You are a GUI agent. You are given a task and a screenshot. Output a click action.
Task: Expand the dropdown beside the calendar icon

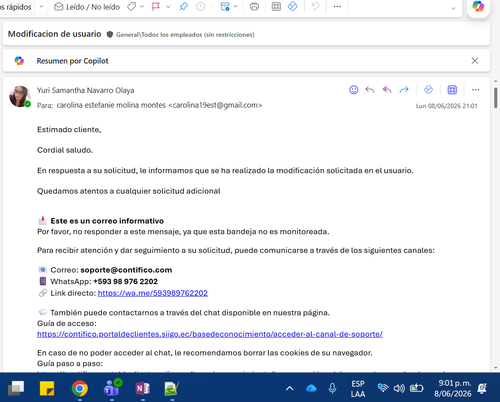click(236, 7)
